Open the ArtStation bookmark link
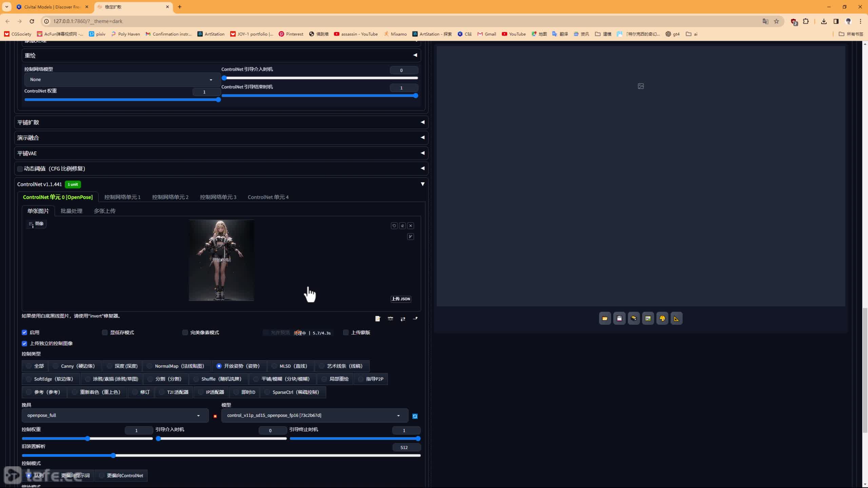 211,34
